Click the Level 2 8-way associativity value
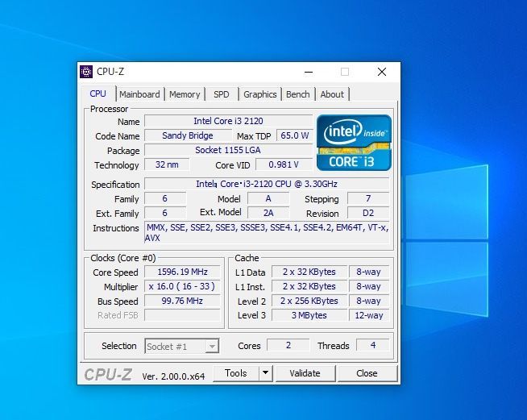 pyautogui.click(x=369, y=301)
